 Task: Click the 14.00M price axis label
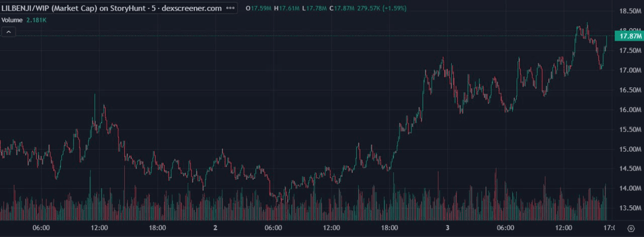point(630,188)
